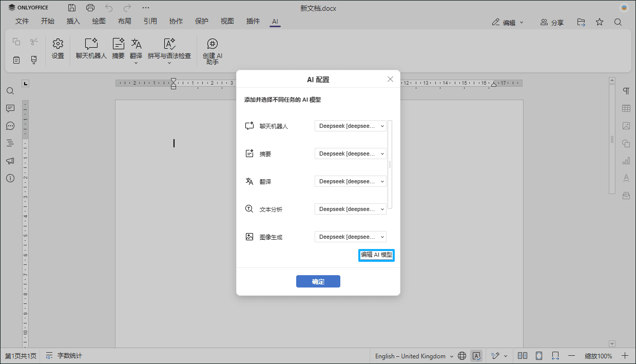Viewport: 636px width, 364px height.
Task: Open the comments panel on the left sidebar
Action: pos(10,108)
